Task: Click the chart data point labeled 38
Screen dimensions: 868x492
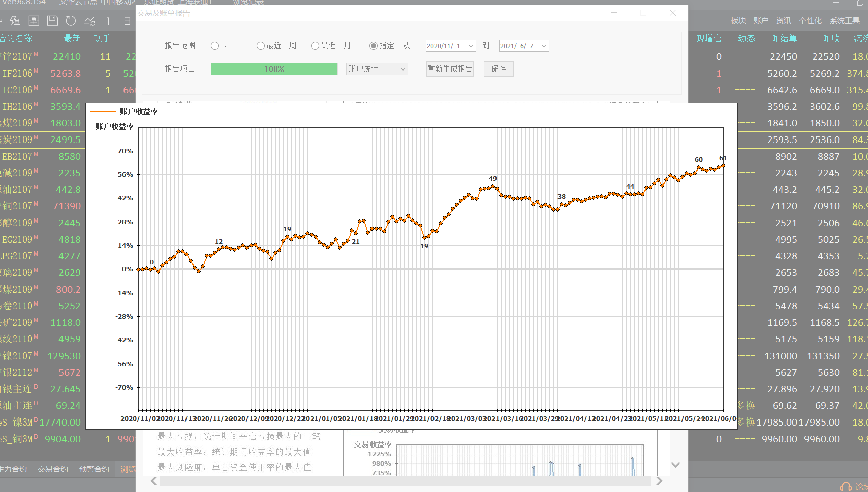Action: tap(562, 204)
